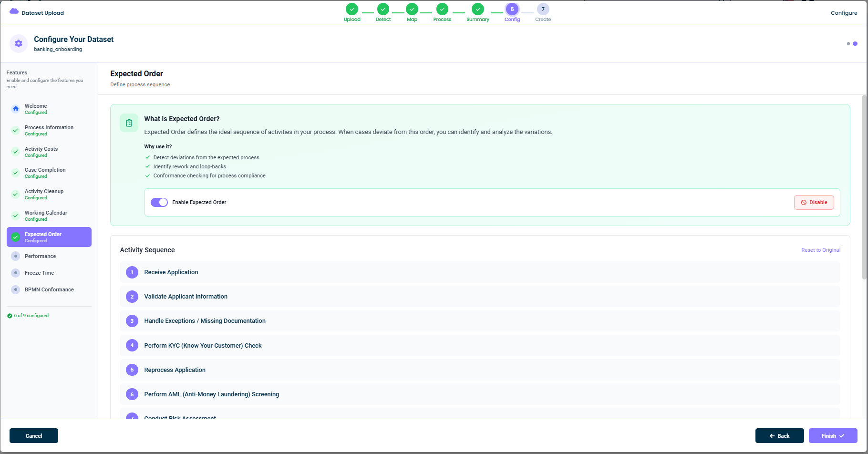Click step number 4 badge for Perform KYC
This screenshot has height=454, width=868.
132,345
